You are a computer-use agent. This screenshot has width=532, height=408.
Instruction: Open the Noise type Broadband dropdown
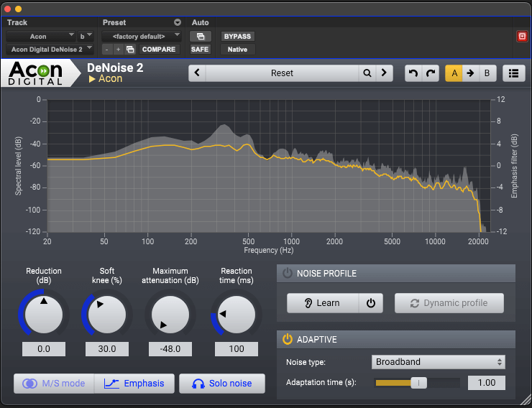[x=438, y=362]
